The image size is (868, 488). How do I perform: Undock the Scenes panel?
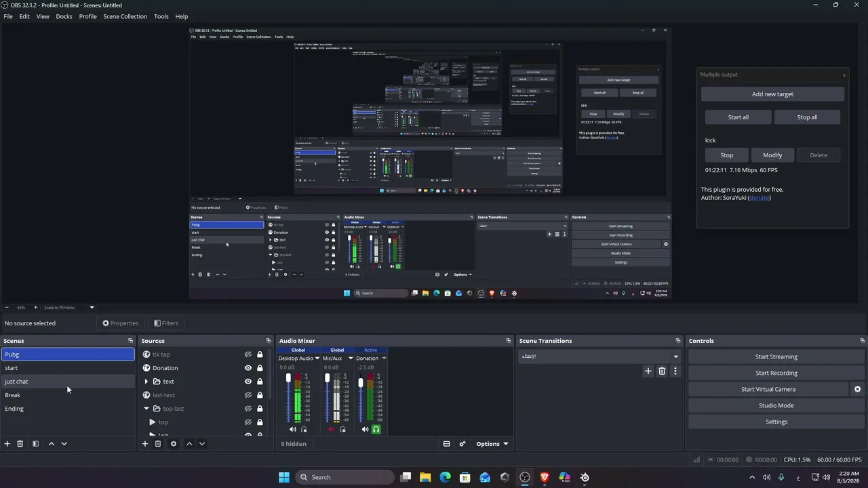131,341
